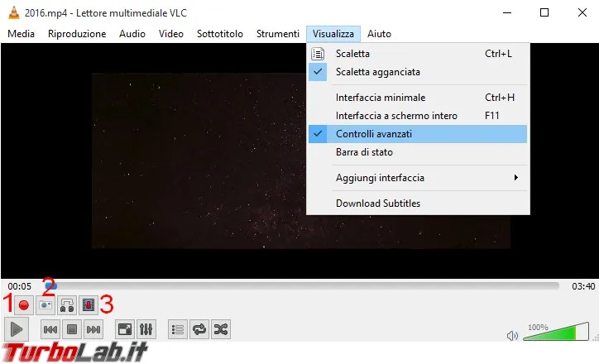Open the Strumenti menu
599x364 pixels.
[278, 34]
